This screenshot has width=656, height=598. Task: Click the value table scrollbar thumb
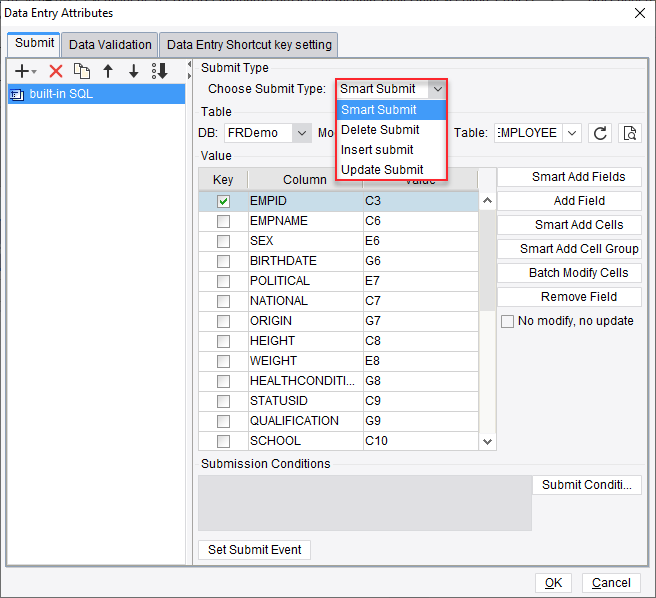tap(487, 260)
